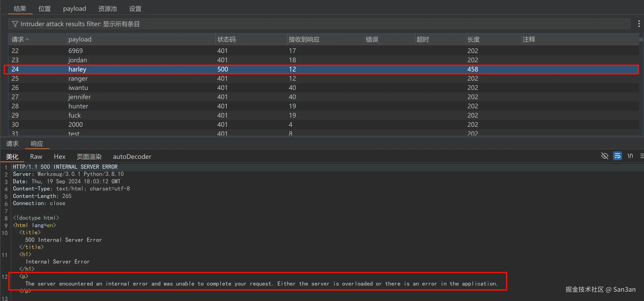Select the jennifer payload result row
The height and width of the screenshot is (301, 644).
click(x=79, y=97)
